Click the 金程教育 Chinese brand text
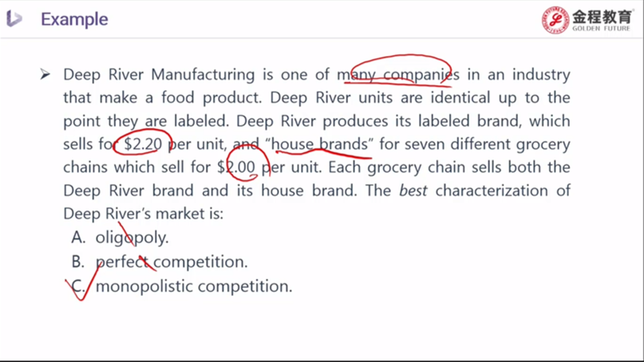 tap(602, 17)
